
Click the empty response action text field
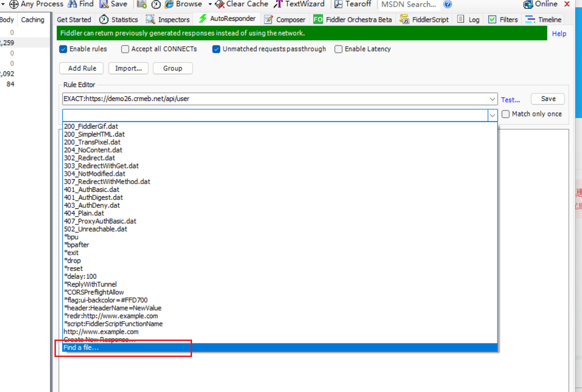(275, 115)
